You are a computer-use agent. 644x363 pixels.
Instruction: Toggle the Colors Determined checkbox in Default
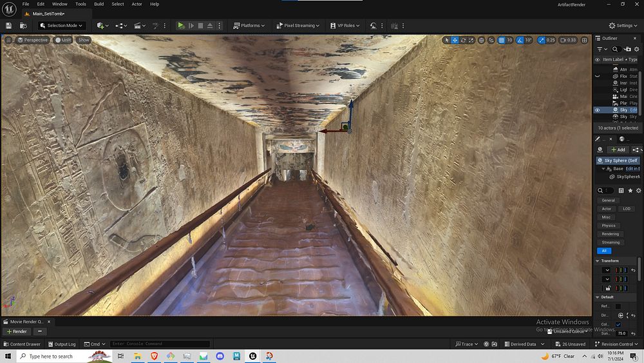(x=618, y=324)
